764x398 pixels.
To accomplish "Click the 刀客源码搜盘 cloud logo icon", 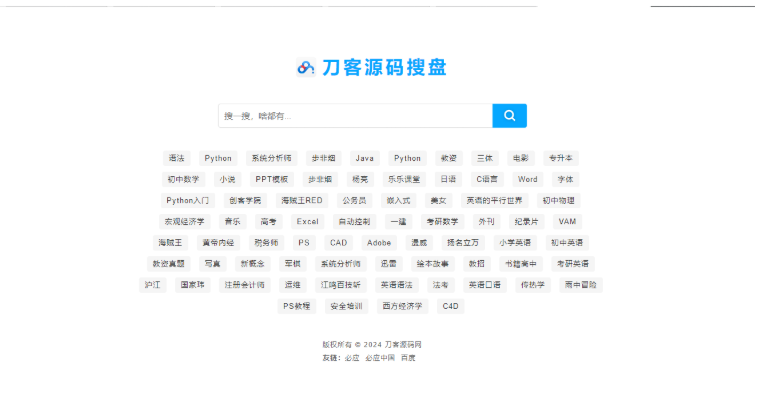I will tap(306, 68).
